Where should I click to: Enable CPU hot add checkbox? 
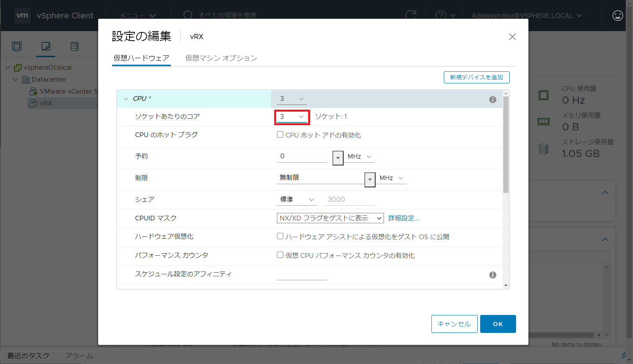click(x=280, y=135)
